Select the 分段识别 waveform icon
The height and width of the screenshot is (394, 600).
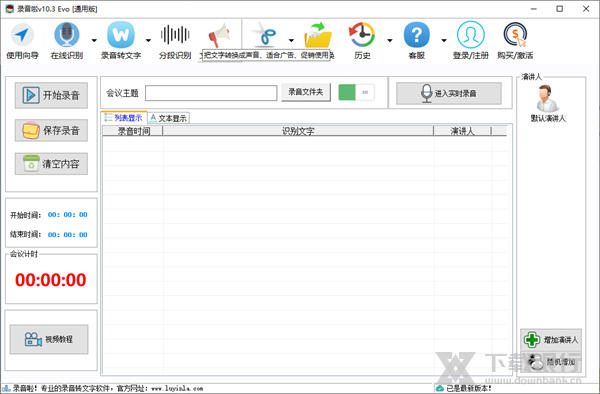point(175,35)
